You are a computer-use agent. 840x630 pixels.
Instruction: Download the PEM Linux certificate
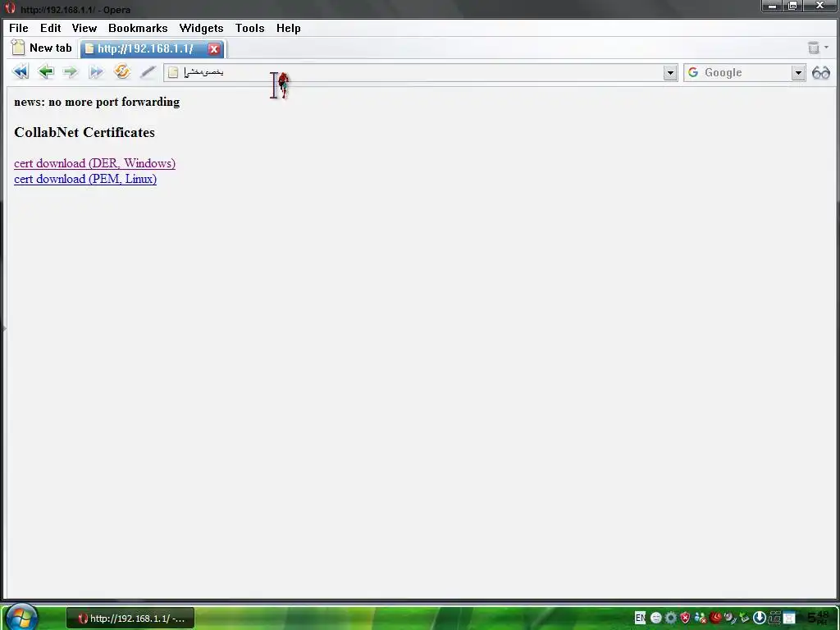(85, 179)
